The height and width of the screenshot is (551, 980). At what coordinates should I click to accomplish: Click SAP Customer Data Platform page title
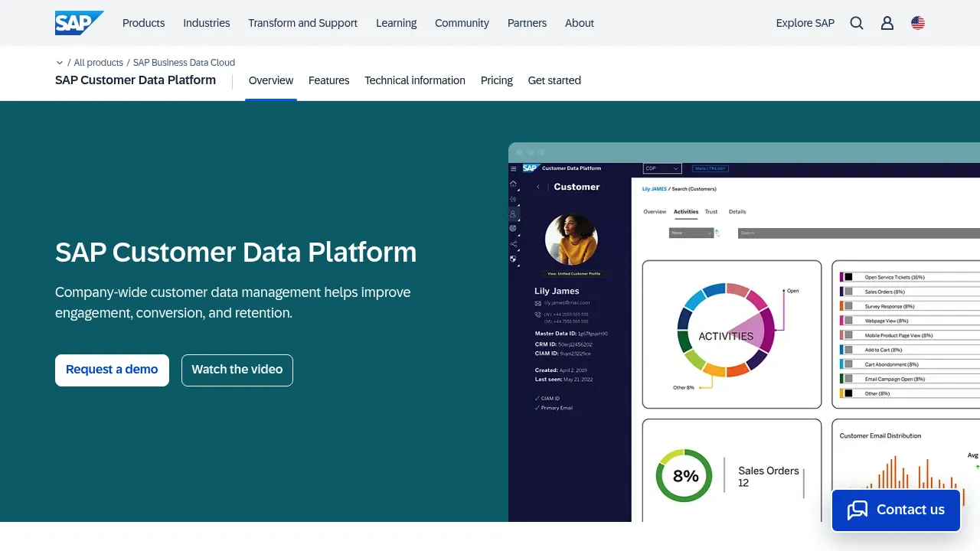(136, 80)
